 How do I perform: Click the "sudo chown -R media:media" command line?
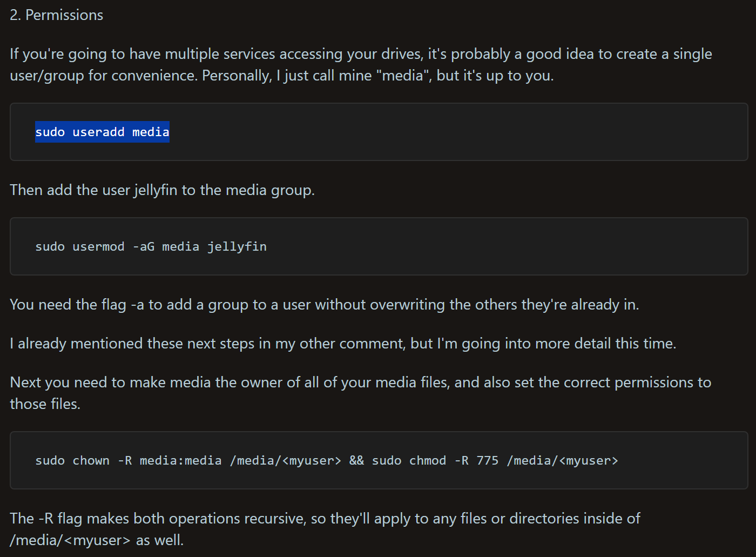[x=327, y=460]
